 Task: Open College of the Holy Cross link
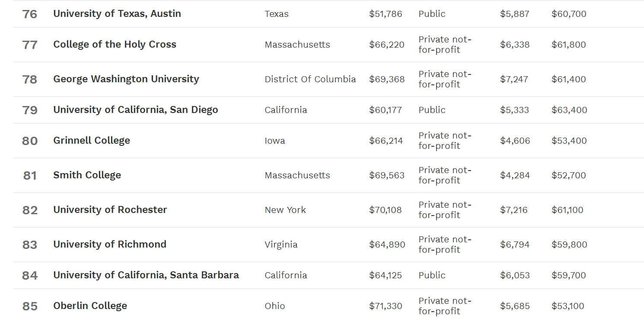[115, 44]
